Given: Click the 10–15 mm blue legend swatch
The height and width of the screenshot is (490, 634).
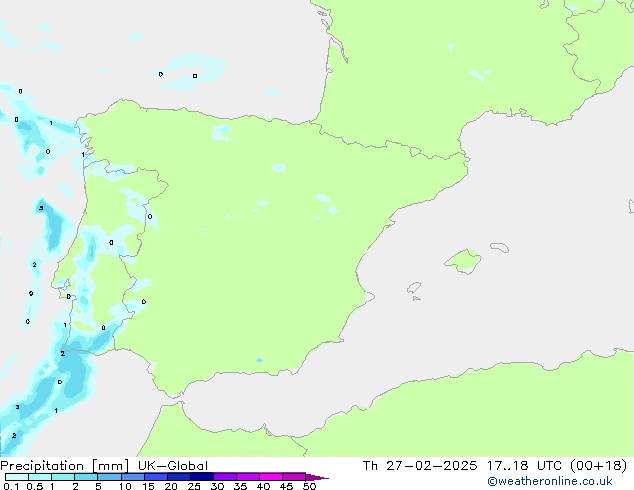Looking at the screenshot, I should coord(132,477).
